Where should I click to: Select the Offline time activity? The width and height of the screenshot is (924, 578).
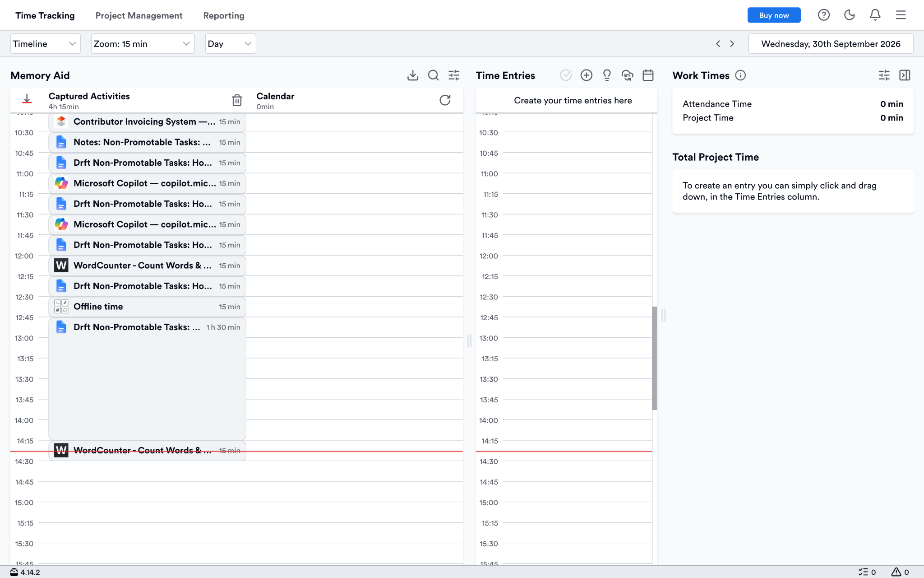[x=147, y=307]
